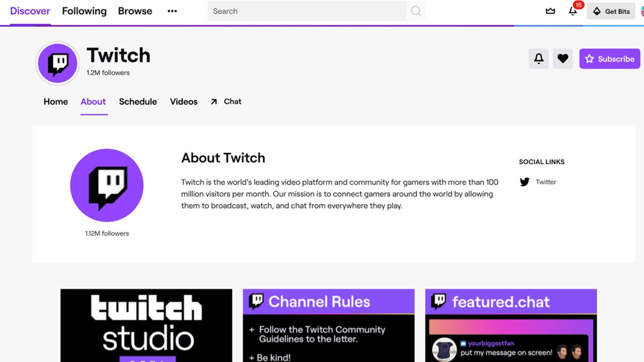Open the Twitter social link text
The height and width of the screenshot is (362, 644).
(546, 182)
